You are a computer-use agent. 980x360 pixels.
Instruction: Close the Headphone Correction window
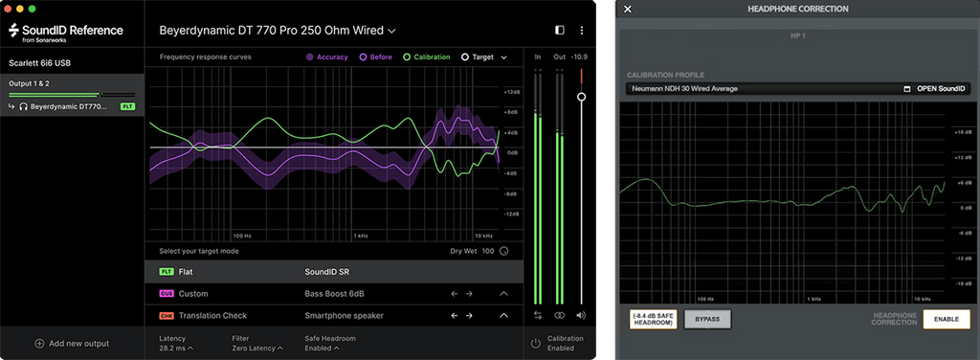[628, 9]
